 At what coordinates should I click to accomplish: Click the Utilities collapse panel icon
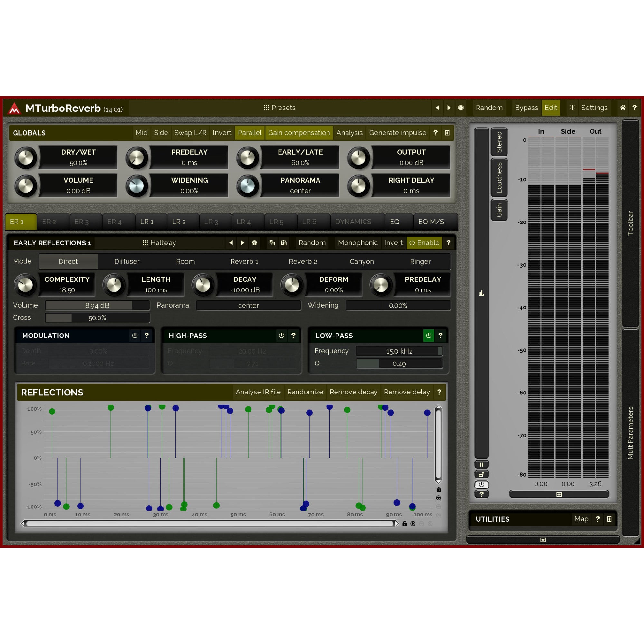tap(609, 519)
